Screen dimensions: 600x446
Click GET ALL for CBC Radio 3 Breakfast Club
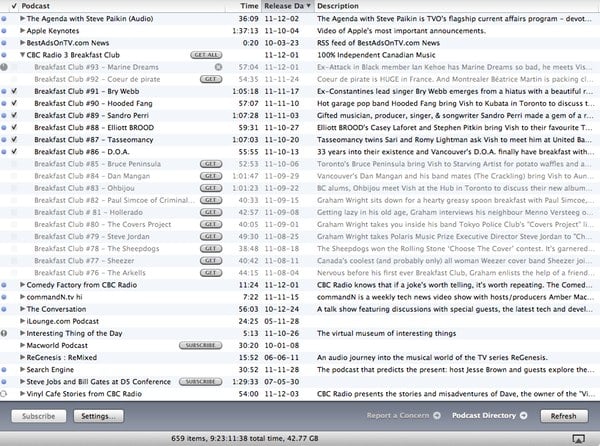tap(206, 55)
